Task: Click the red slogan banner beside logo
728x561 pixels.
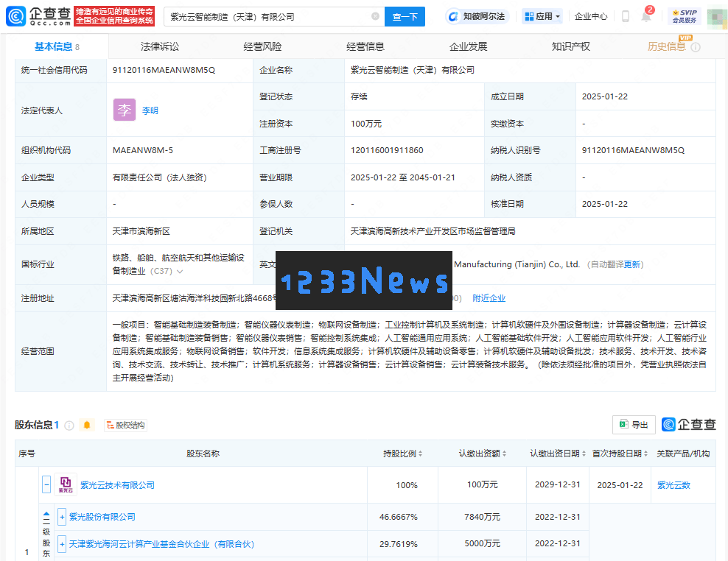Action: tap(114, 16)
